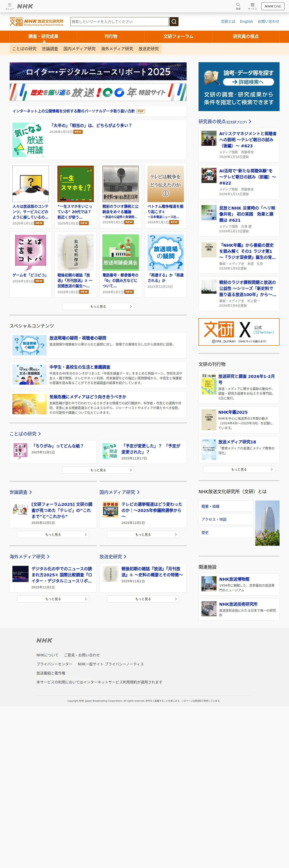Open the NHK放送博物館 facility link

[234, 579]
